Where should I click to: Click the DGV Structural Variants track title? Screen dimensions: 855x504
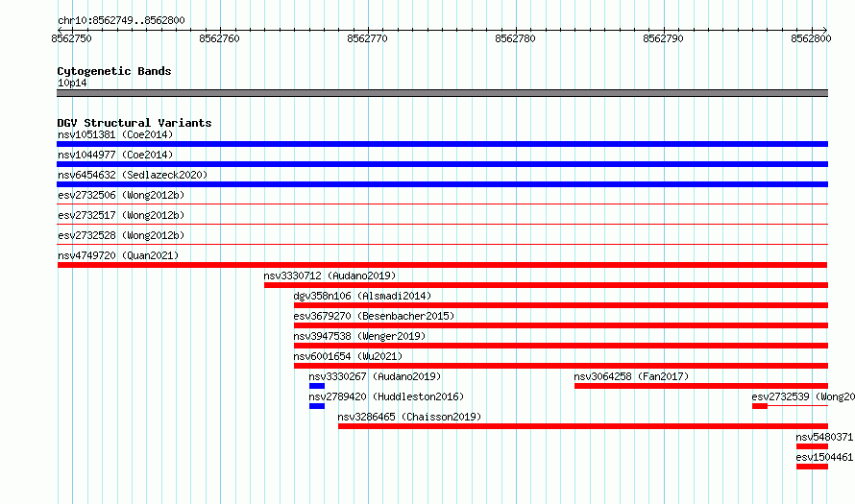click(134, 123)
